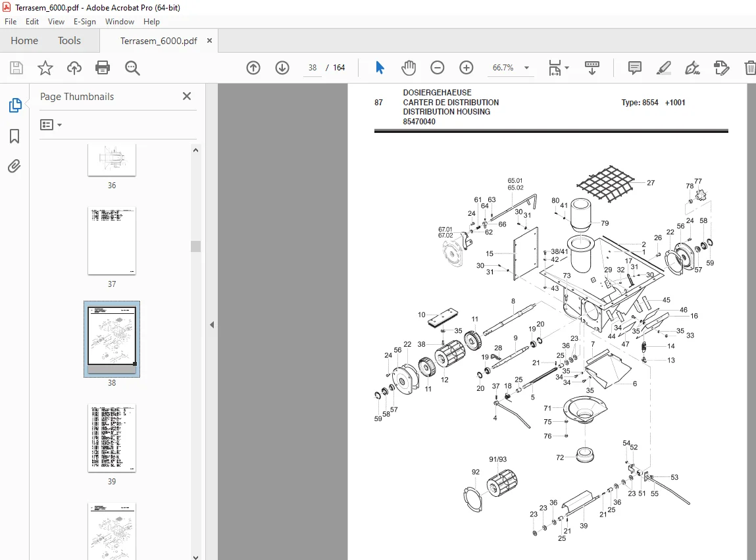Show the Page Thumbnails sidebar icon
Screen dimensions: 756x560
(x=15, y=105)
